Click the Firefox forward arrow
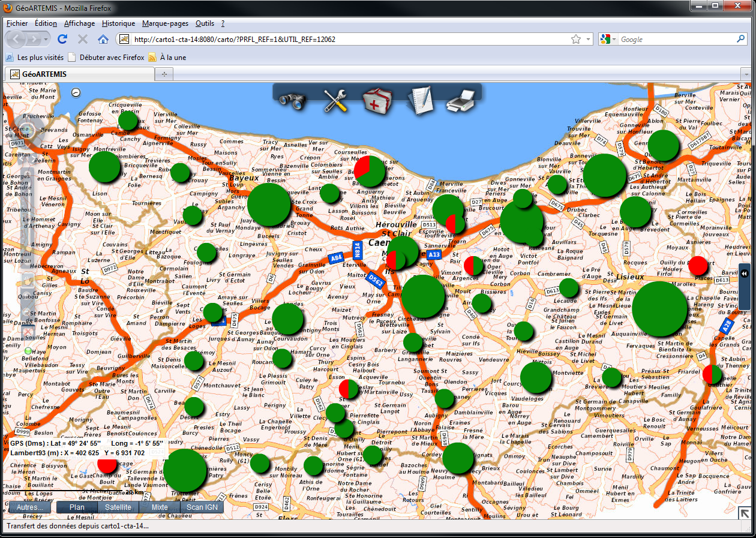Image resolution: width=756 pixels, height=538 pixels. click(35, 40)
